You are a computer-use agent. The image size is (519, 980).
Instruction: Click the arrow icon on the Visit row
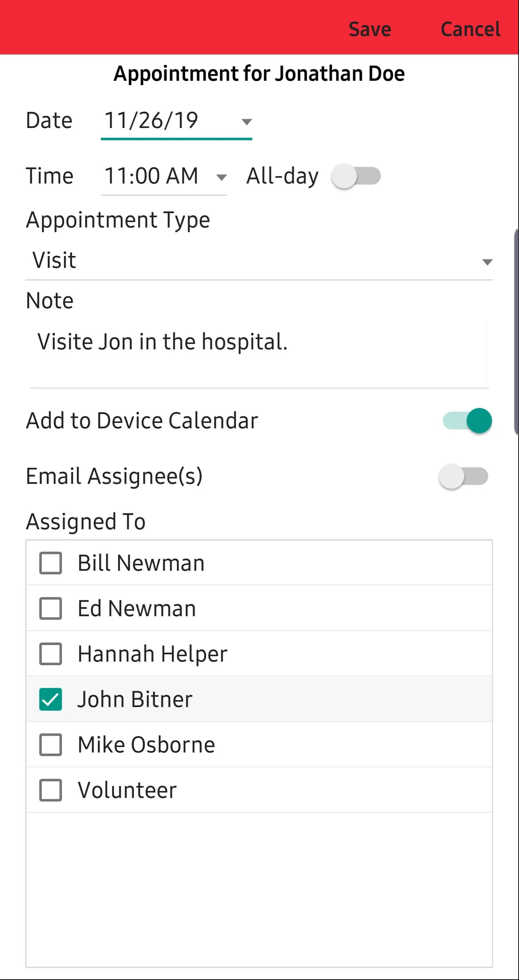tap(487, 262)
